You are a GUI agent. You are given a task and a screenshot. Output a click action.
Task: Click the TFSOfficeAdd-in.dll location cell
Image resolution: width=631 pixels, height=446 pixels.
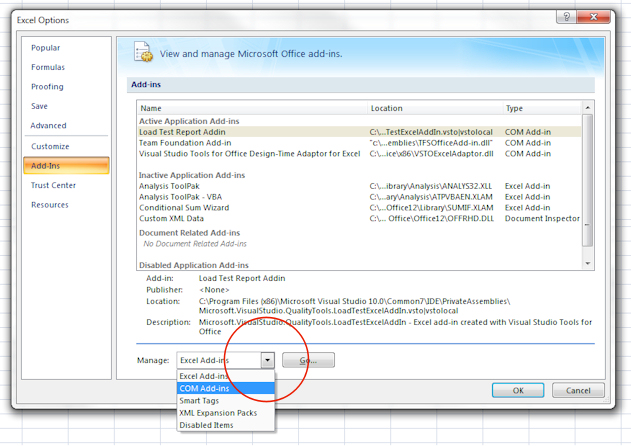pos(431,143)
